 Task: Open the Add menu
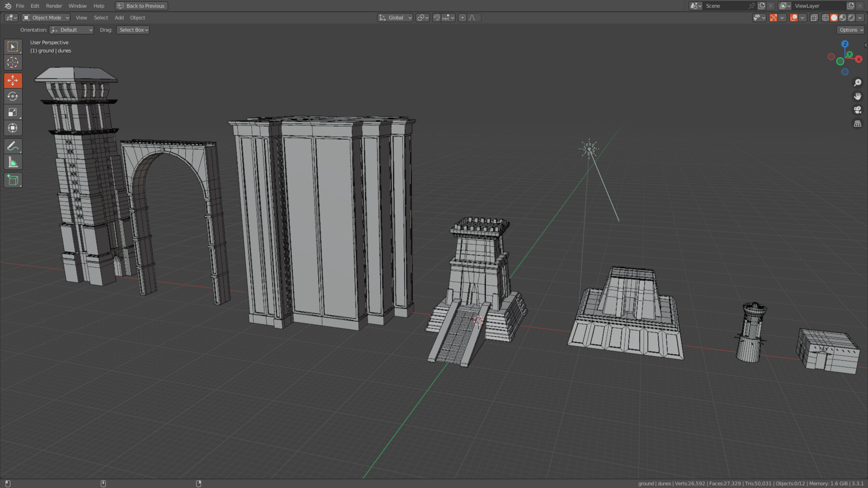(119, 17)
